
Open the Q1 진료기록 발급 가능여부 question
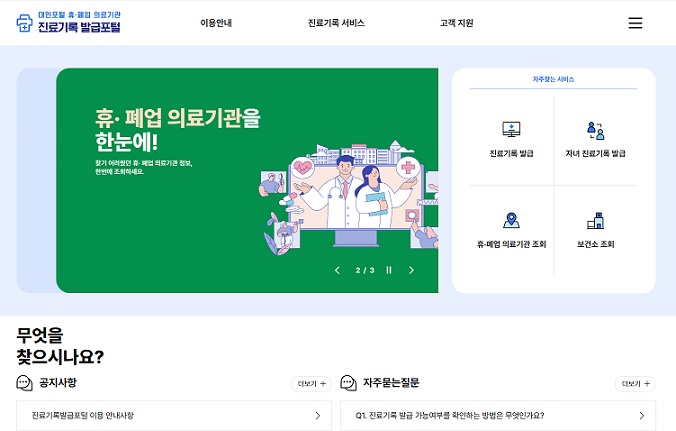pos(450,415)
